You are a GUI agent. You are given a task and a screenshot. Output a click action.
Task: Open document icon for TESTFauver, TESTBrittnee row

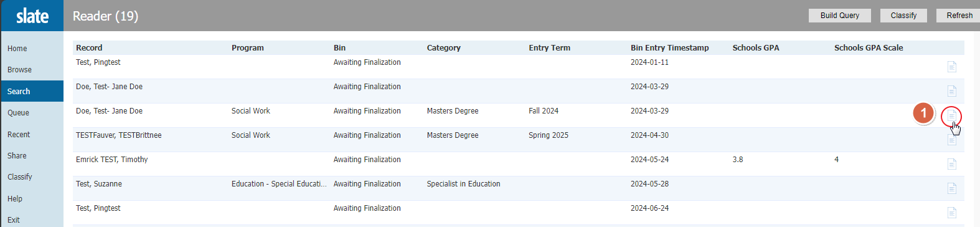point(951,140)
